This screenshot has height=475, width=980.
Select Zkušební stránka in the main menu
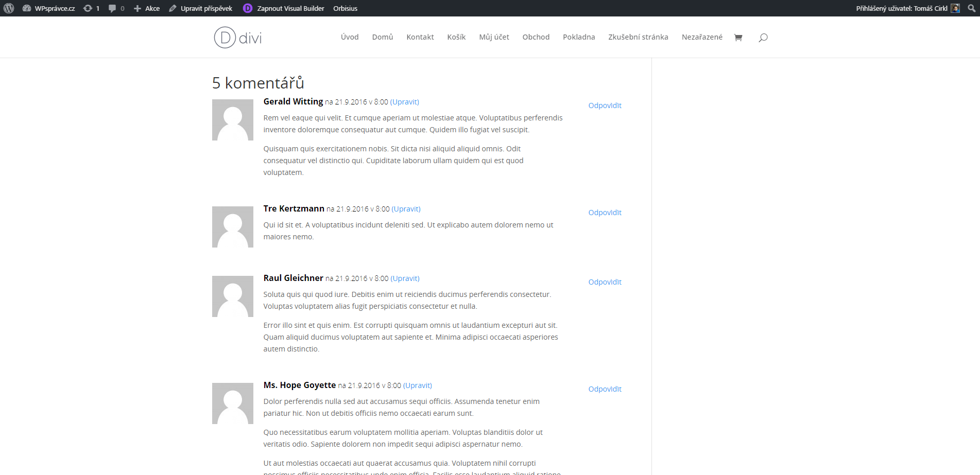(x=638, y=37)
